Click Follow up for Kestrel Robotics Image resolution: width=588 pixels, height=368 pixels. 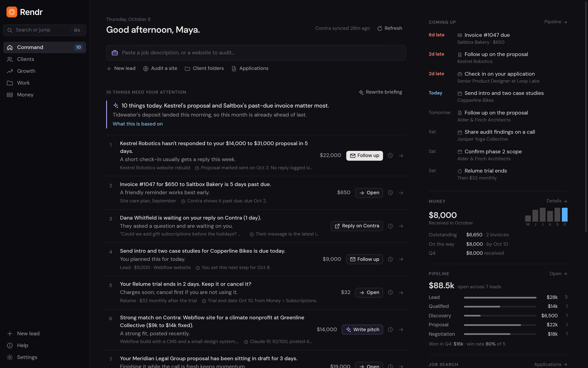click(x=365, y=156)
